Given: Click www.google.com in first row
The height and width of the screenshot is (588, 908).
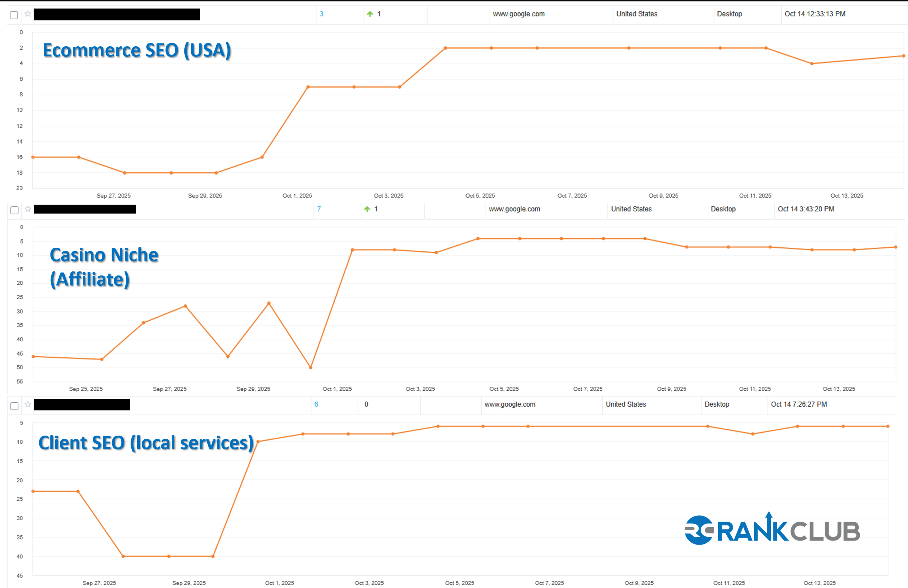Looking at the screenshot, I should (519, 14).
